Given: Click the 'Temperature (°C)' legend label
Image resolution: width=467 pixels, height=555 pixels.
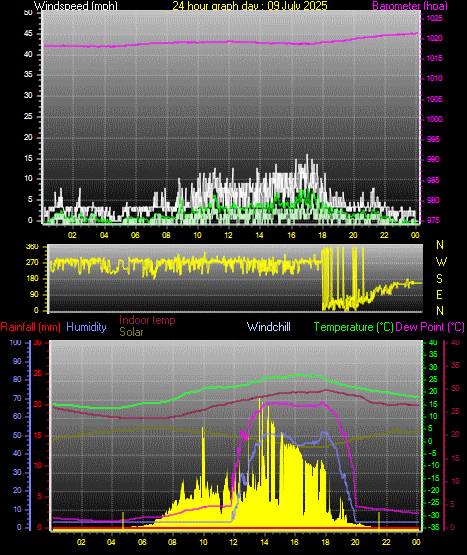Looking at the screenshot, I should point(353,327).
